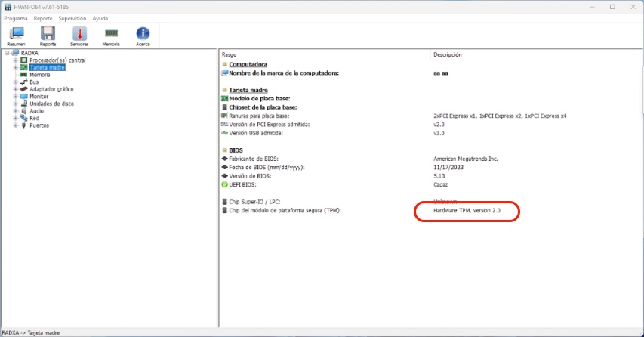Click the RADXA computer icon in tree
The width and height of the screenshot is (644, 337).
pyautogui.click(x=16, y=53)
